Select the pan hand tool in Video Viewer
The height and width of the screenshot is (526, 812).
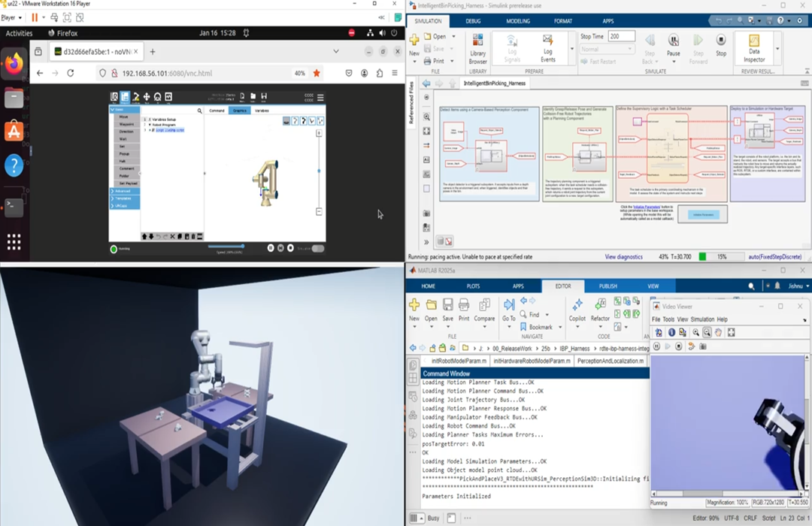click(719, 332)
